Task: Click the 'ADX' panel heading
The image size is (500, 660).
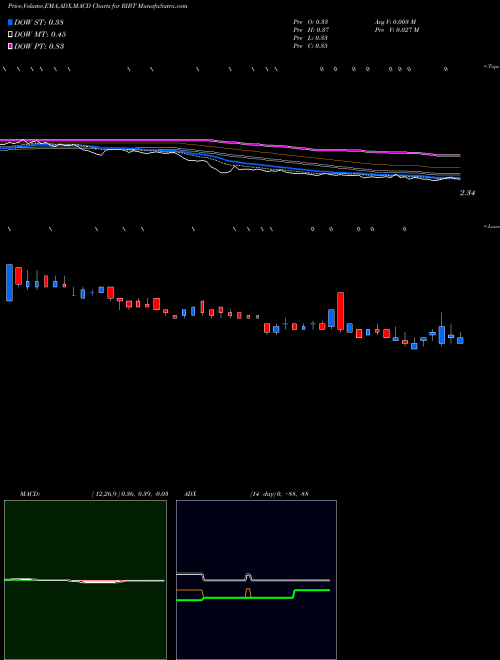Action: click(x=190, y=494)
